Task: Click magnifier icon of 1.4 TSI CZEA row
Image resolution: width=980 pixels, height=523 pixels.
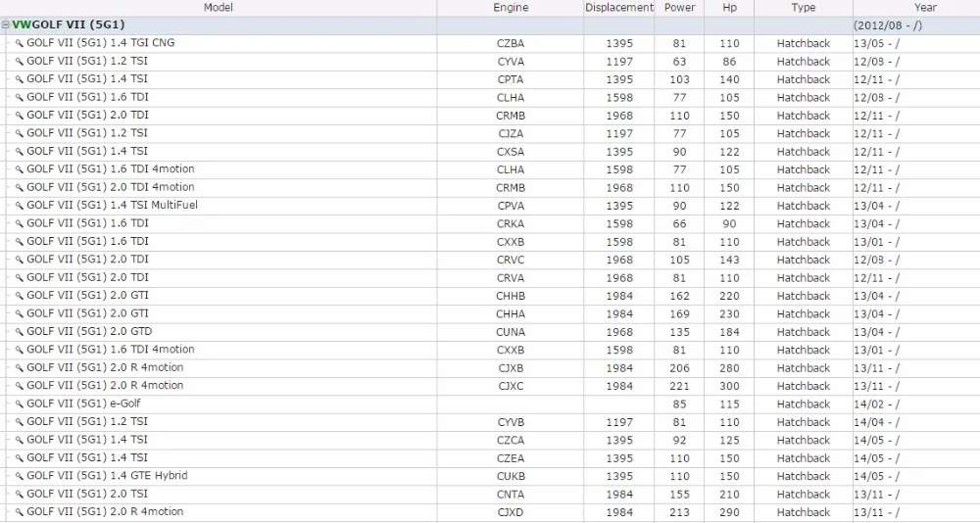Action: pos(20,458)
